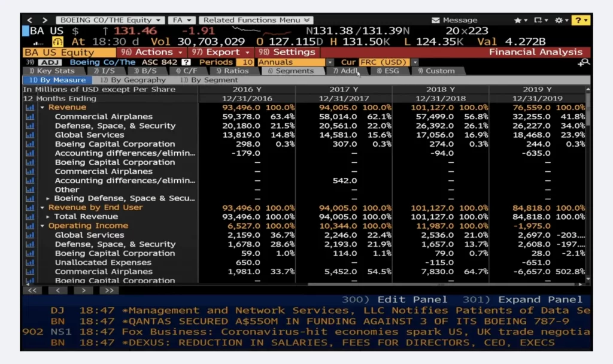Open the 96) Actions menu
This screenshot has width=613, height=364.
pos(151,52)
